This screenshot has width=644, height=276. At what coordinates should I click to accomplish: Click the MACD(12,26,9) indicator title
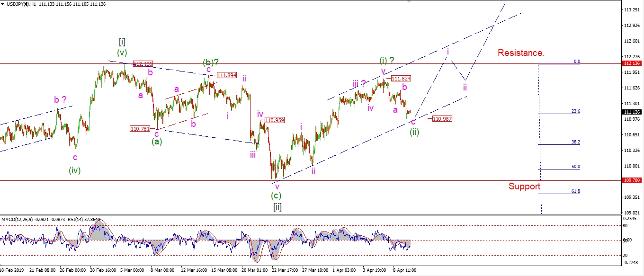coord(18,220)
